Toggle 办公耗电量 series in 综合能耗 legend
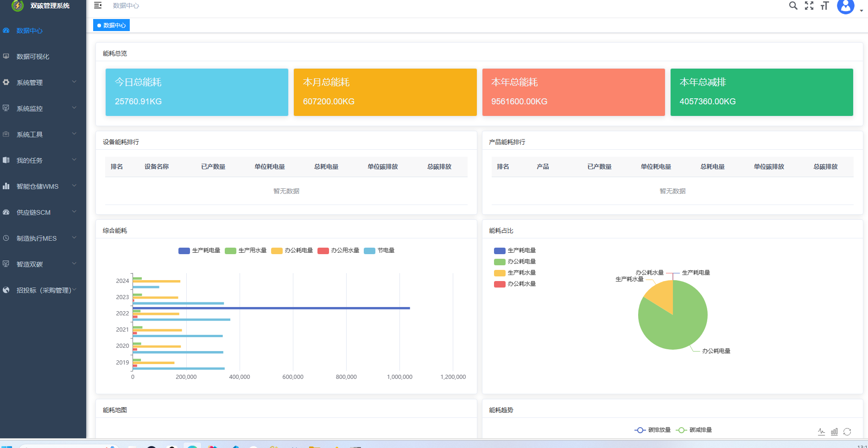 [292, 250]
